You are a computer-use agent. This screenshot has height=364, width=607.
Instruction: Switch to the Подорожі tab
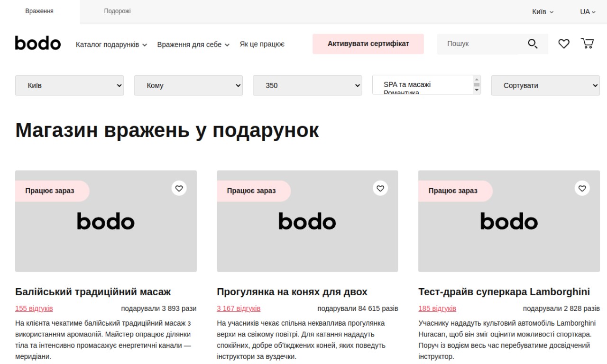tap(118, 11)
